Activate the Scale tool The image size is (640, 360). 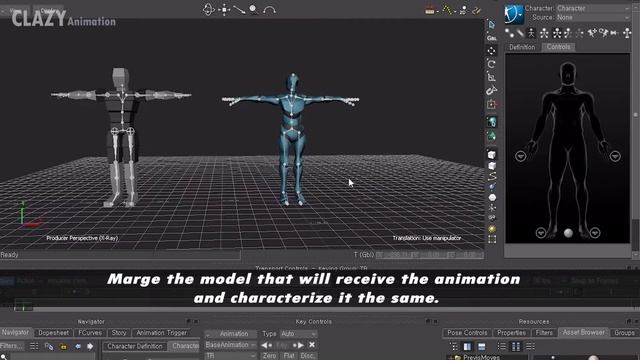pyautogui.click(x=491, y=77)
